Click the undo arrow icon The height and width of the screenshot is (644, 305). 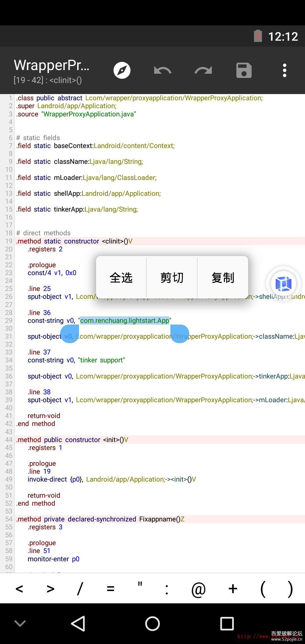163,70
